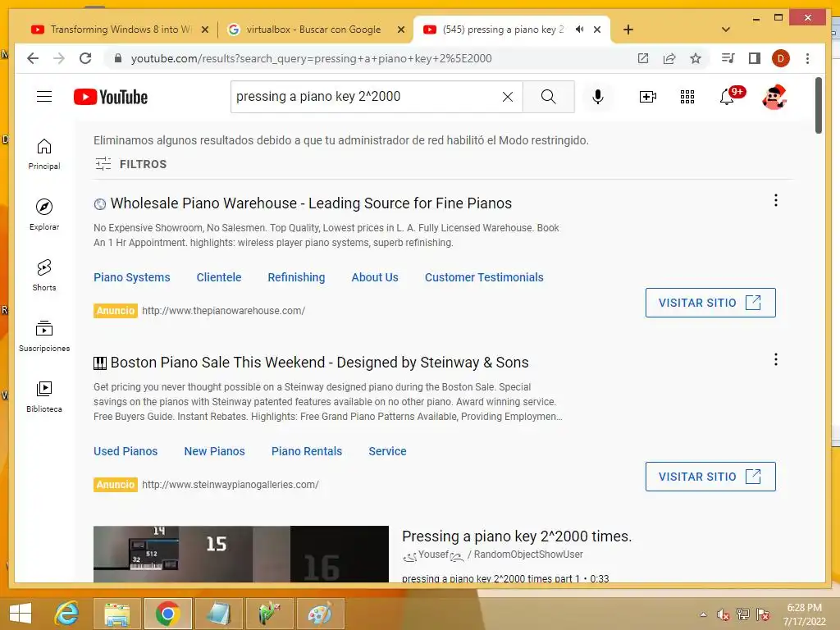Share this page from address bar
Screen dimensions: 840x630
669,58
